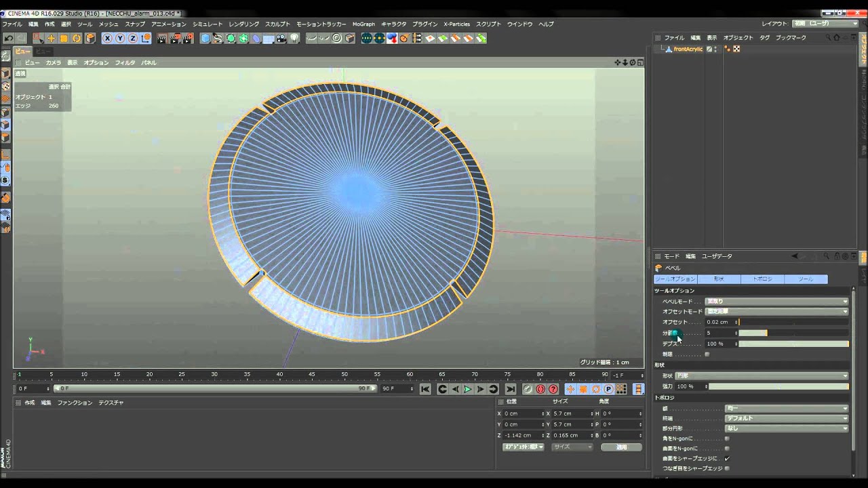The width and height of the screenshot is (868, 488).
Task: Toggle the Position keyframe icon
Action: (x=570, y=389)
